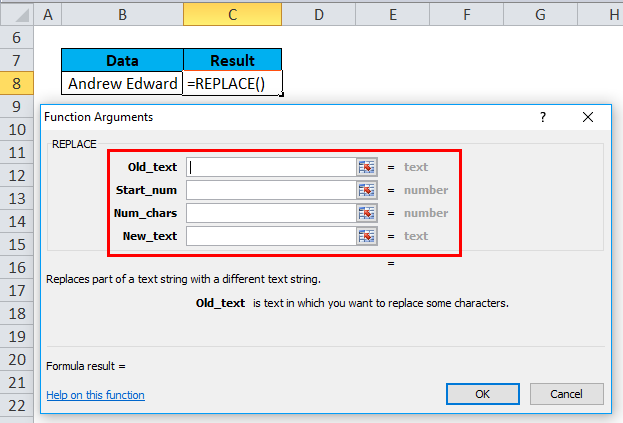Focus the Start_num input field

click(271, 190)
